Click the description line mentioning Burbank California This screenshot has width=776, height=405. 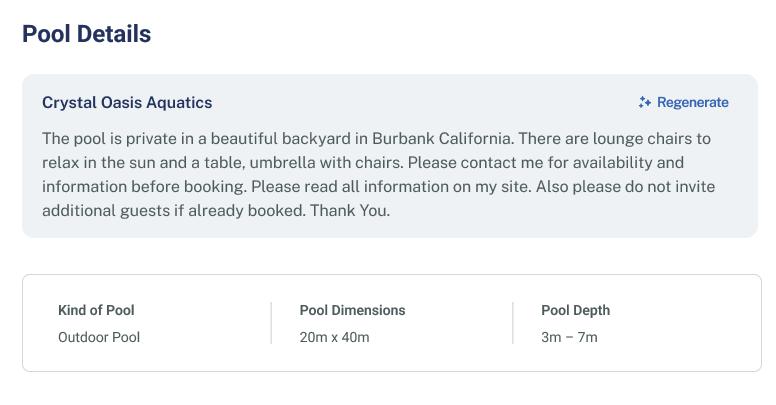tap(376, 138)
